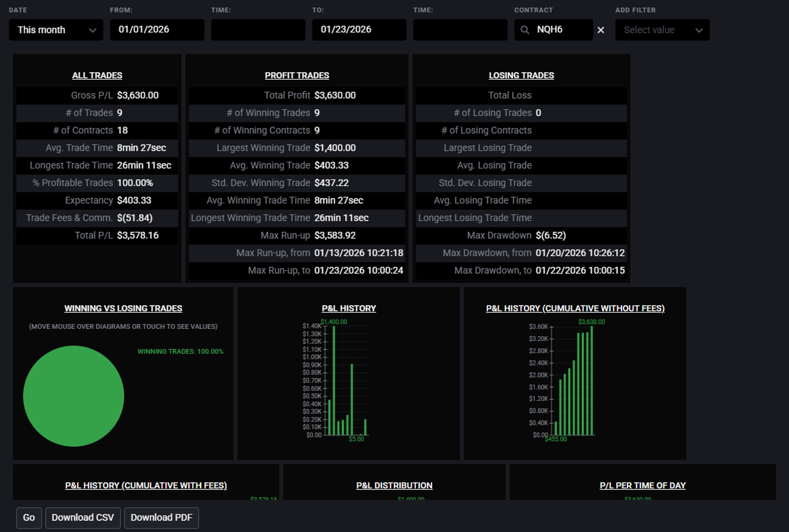Click # of Losing Trades value 0
The width and height of the screenshot is (789, 532).
(538, 113)
